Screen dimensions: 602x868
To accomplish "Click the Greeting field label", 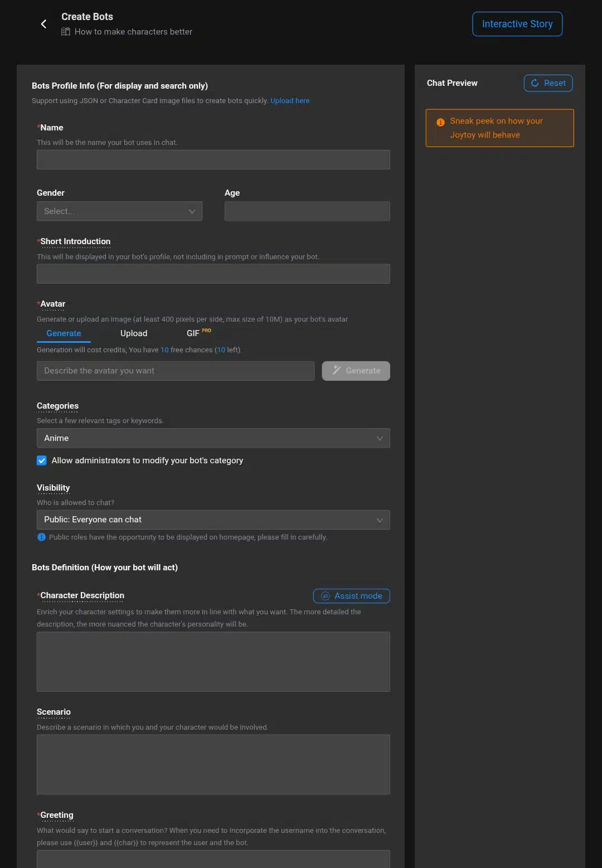I will pos(57,815).
